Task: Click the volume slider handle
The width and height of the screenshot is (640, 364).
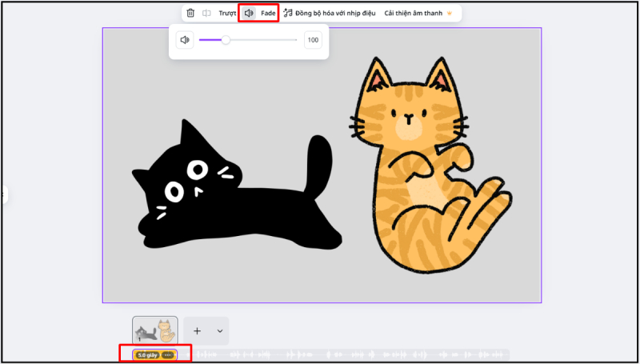Action: [x=226, y=40]
